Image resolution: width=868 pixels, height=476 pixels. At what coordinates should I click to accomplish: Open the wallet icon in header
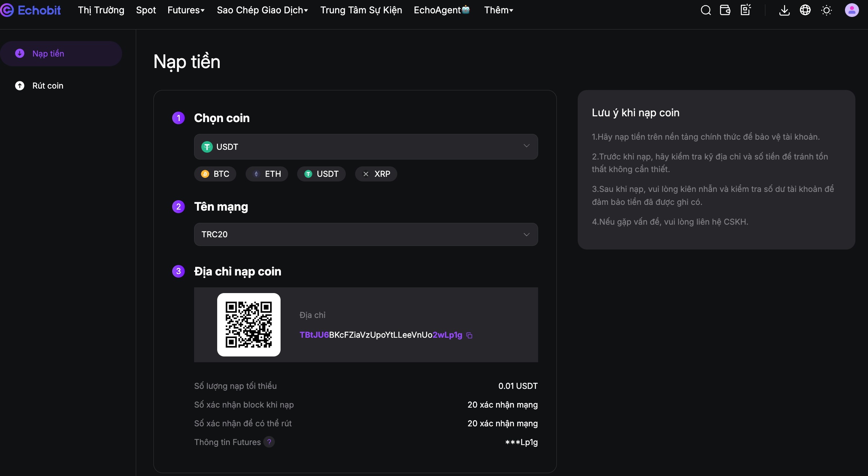click(x=725, y=10)
